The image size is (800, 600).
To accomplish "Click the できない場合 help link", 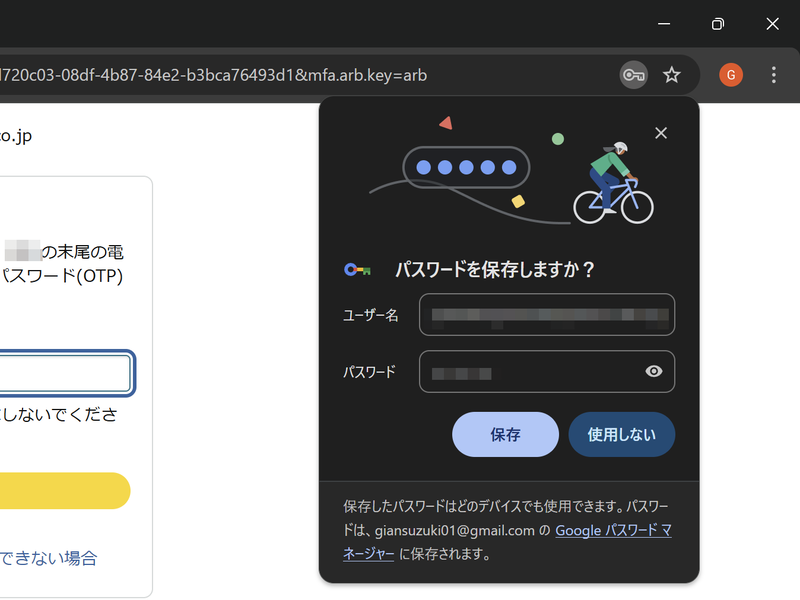I will (50, 558).
